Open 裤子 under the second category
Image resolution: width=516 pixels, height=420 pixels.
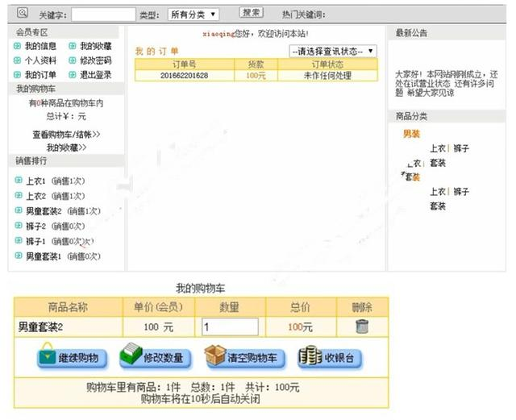[461, 192]
